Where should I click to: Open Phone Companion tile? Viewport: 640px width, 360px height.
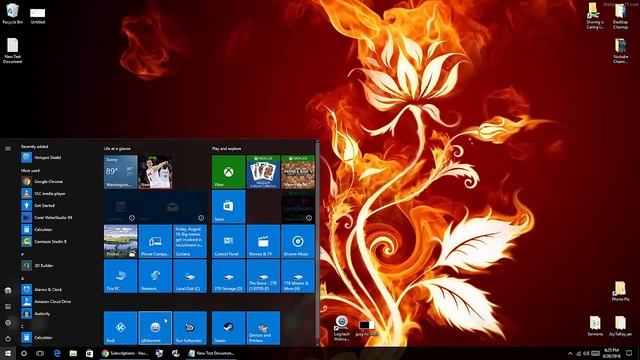(x=155, y=241)
